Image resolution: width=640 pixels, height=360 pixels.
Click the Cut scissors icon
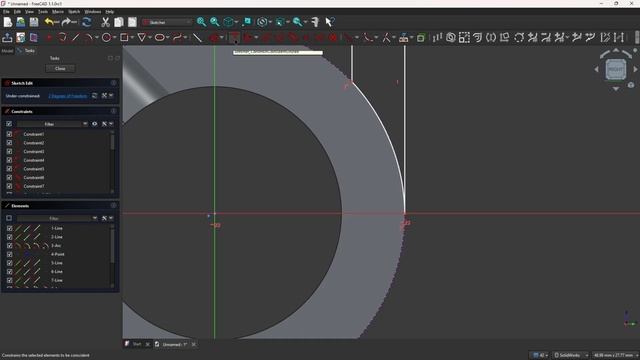click(106, 22)
